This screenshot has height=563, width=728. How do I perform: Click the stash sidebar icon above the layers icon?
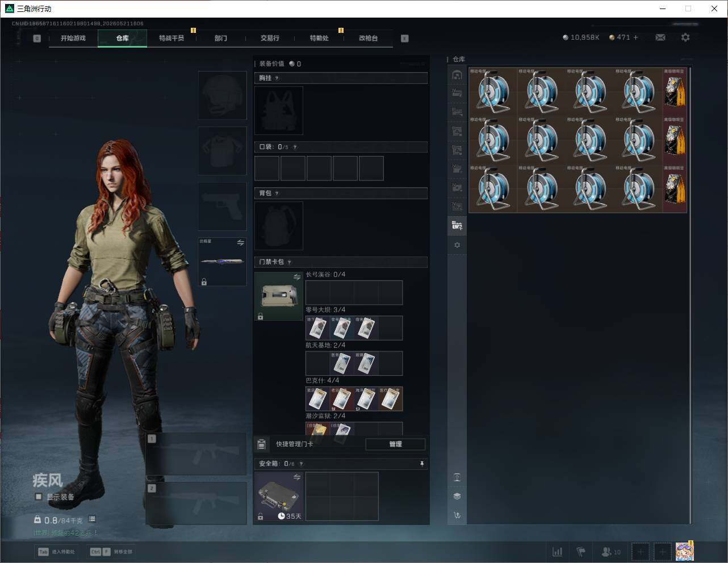457,477
